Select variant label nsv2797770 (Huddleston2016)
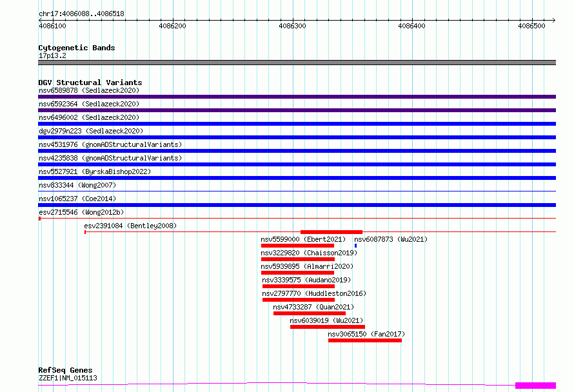The height and width of the screenshot is (392, 574). (314, 293)
